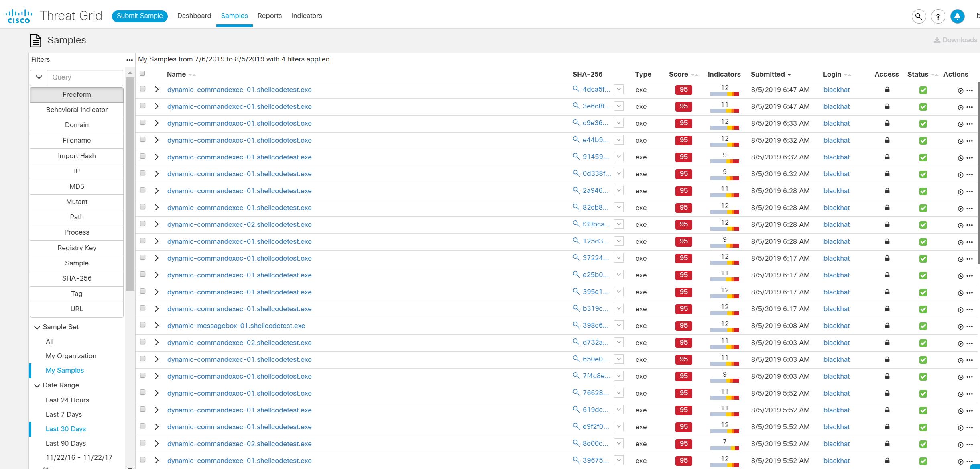Click the Submit Sample button
This screenshot has width=980, height=469.
(140, 16)
